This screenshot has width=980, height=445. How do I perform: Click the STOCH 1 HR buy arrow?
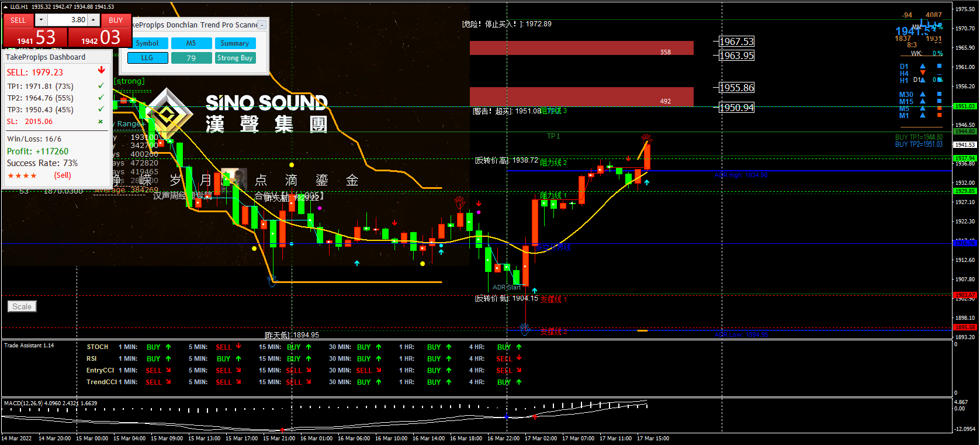click(449, 347)
